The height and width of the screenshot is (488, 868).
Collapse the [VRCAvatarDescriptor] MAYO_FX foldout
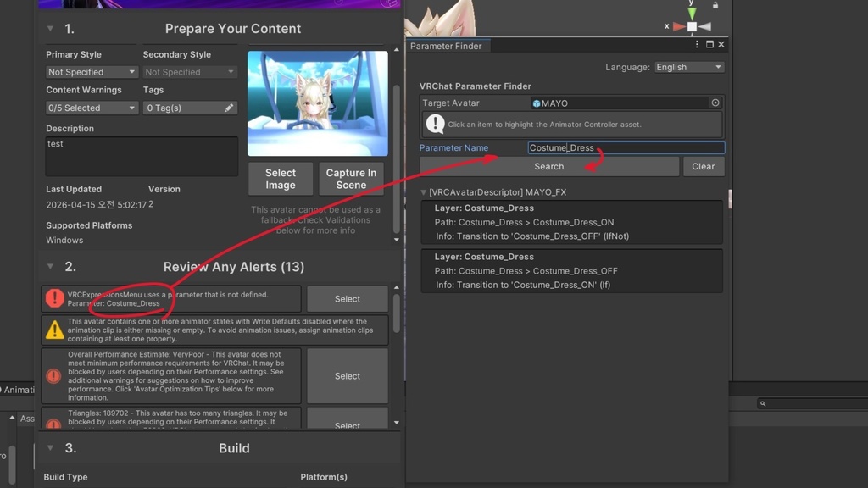[423, 192]
